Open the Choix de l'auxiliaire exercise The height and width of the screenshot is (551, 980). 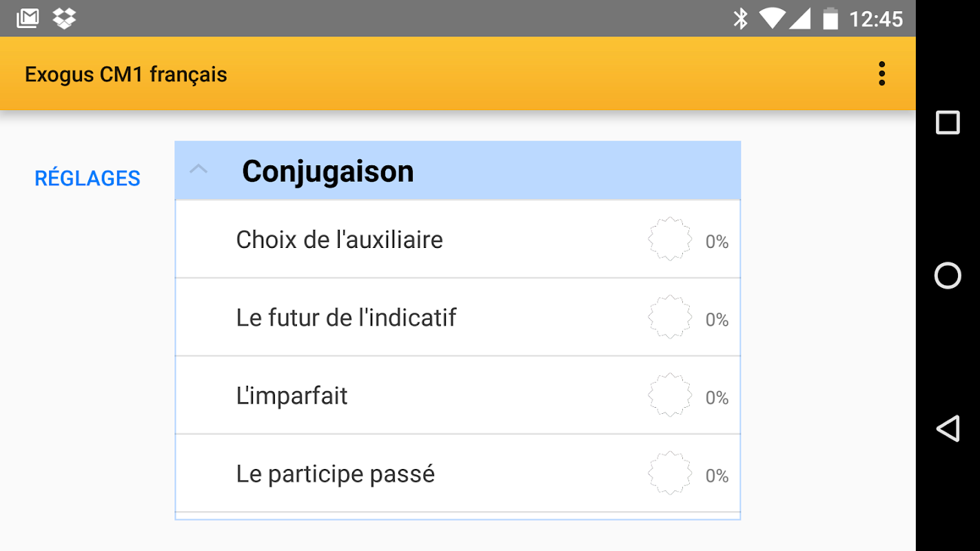(x=340, y=240)
